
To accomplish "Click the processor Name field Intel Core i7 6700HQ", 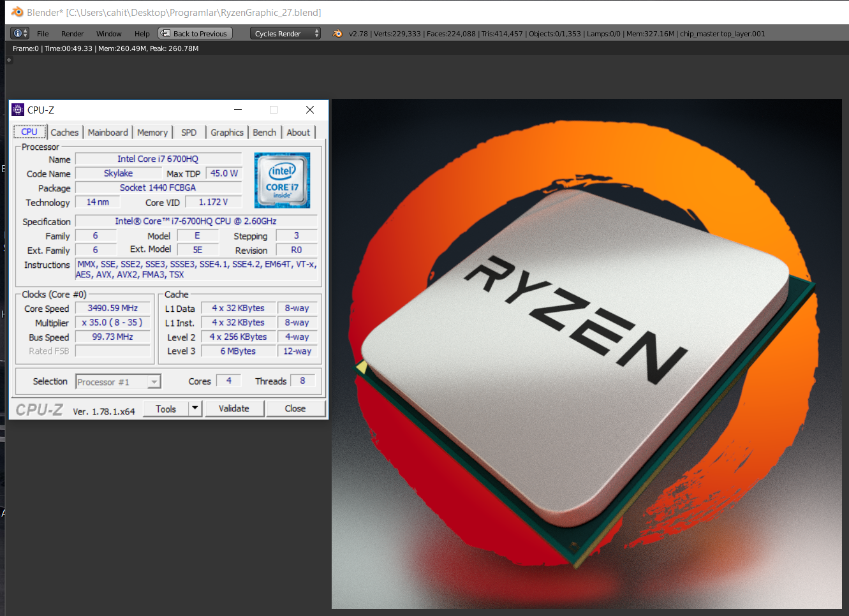I will tap(158, 159).
